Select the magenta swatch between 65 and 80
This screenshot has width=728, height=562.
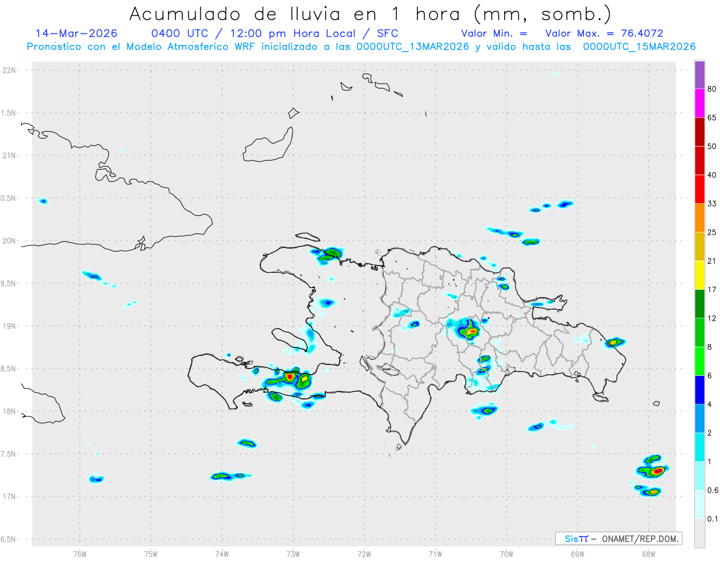pos(699,103)
